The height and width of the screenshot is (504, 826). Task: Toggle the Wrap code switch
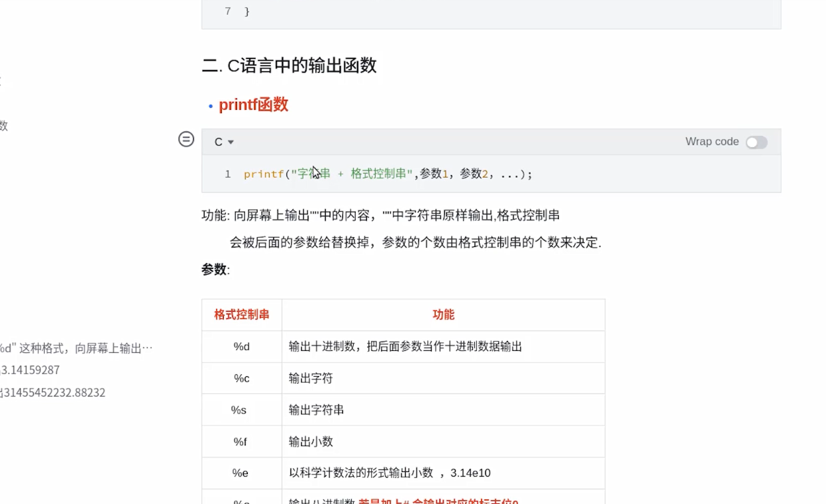[756, 142]
